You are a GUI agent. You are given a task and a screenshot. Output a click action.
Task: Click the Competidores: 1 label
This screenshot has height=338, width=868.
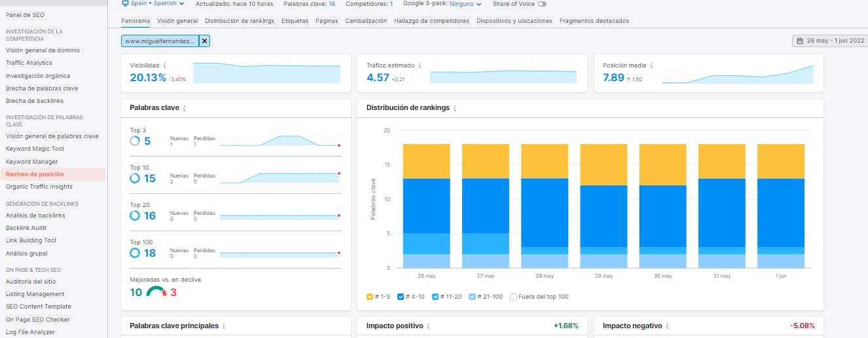369,4
